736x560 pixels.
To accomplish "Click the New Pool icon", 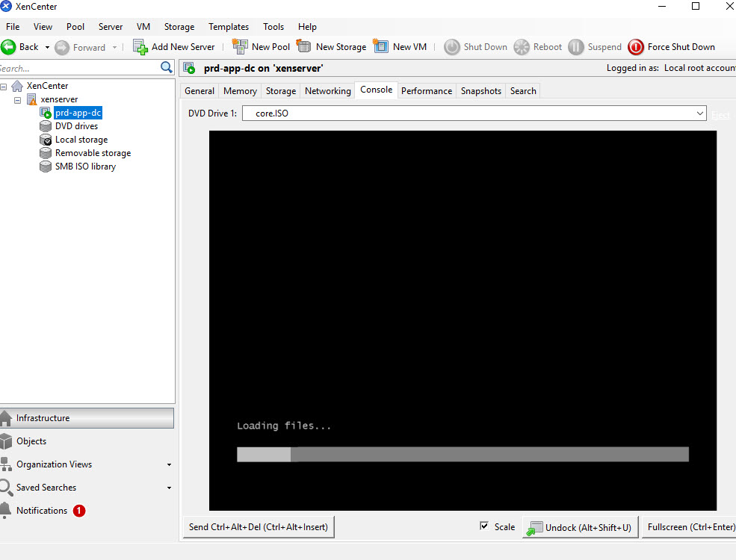I will click(240, 46).
